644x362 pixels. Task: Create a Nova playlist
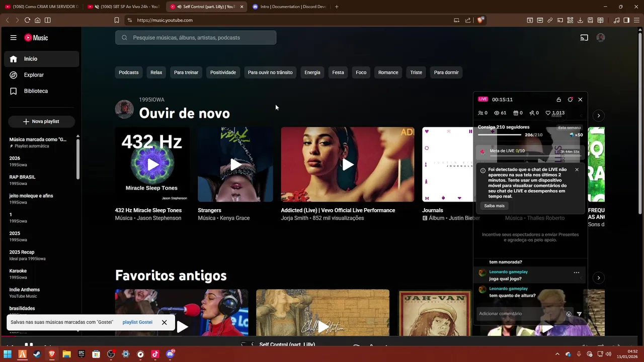point(41,122)
